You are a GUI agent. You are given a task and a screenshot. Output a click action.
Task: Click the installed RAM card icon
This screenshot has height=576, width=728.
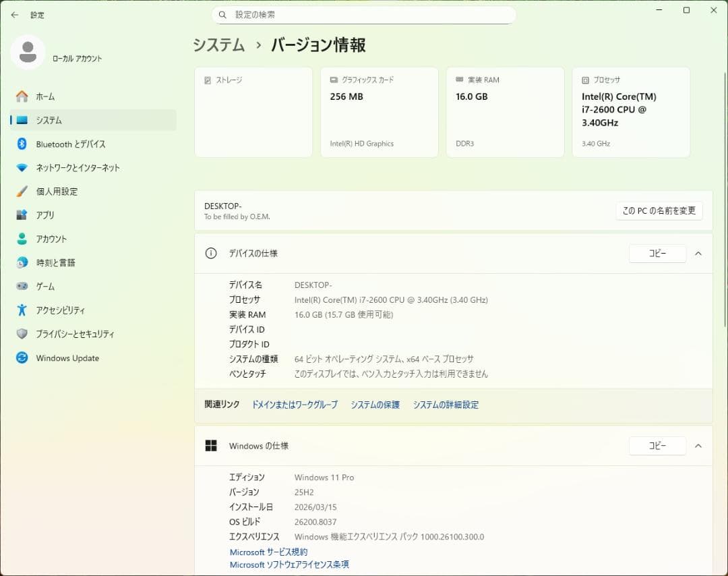coord(460,80)
